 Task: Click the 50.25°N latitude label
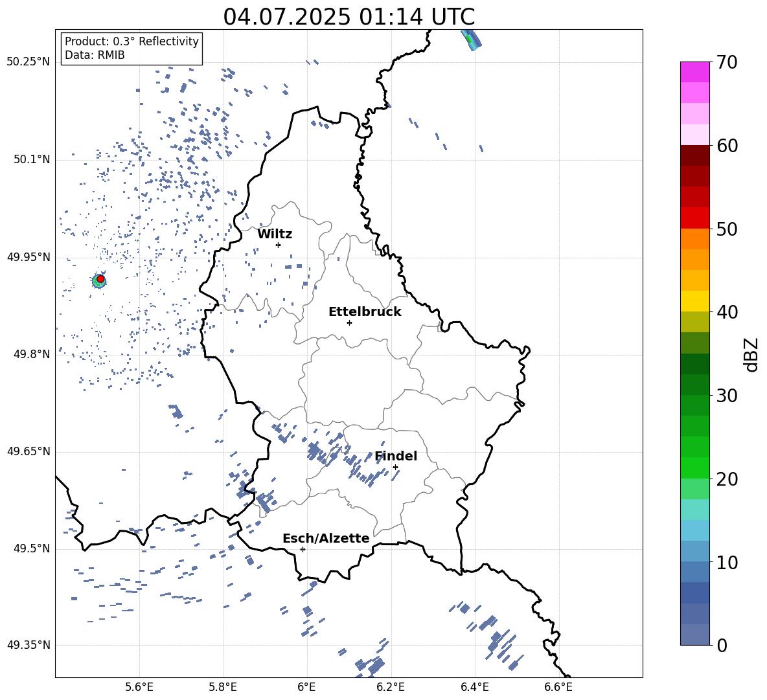pyautogui.click(x=29, y=62)
